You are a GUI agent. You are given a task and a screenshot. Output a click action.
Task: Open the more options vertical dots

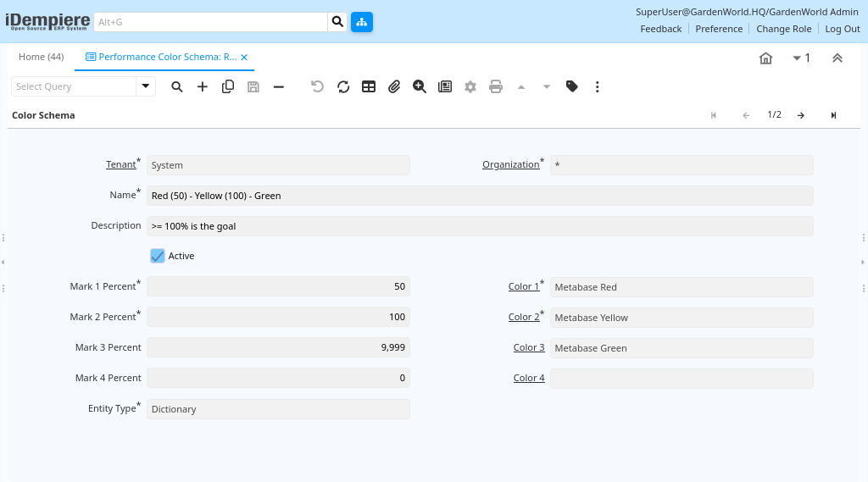pyautogui.click(x=597, y=87)
